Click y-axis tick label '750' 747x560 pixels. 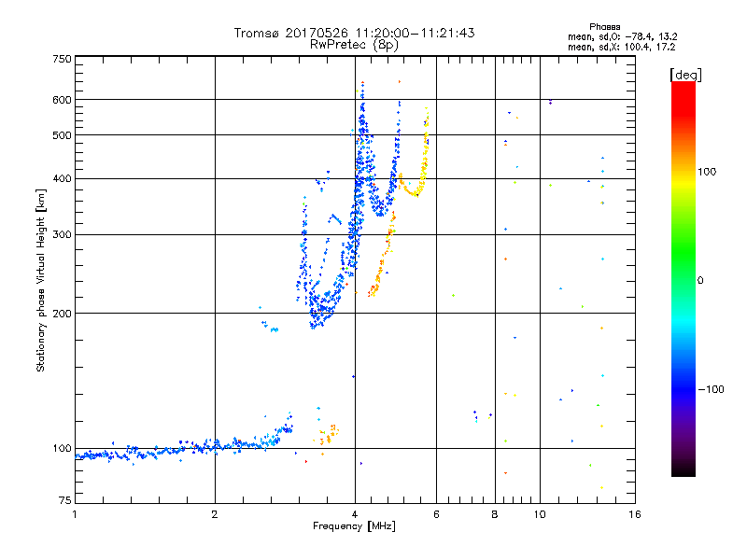(x=62, y=59)
